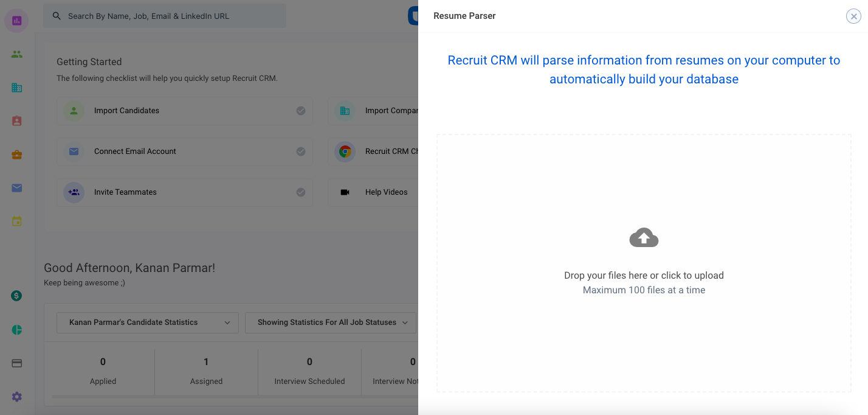Open the Reports pie-chart icon

16,329
